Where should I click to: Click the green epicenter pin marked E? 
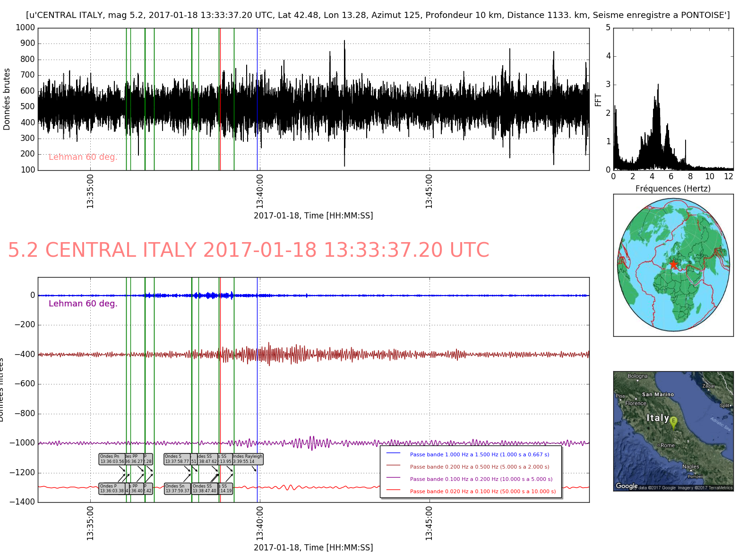click(673, 422)
